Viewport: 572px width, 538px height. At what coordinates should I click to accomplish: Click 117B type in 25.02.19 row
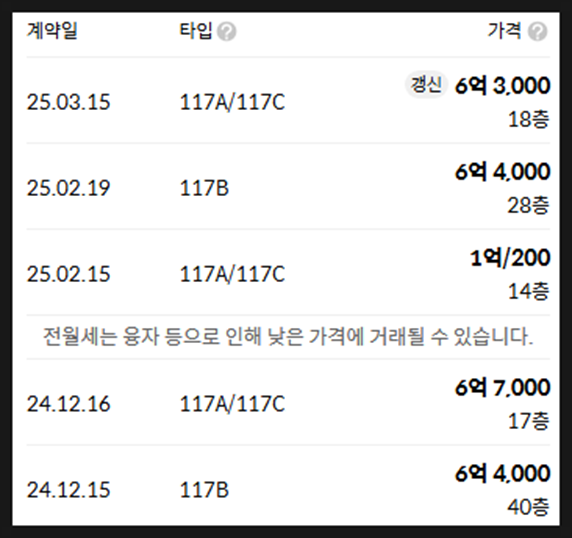click(x=204, y=188)
